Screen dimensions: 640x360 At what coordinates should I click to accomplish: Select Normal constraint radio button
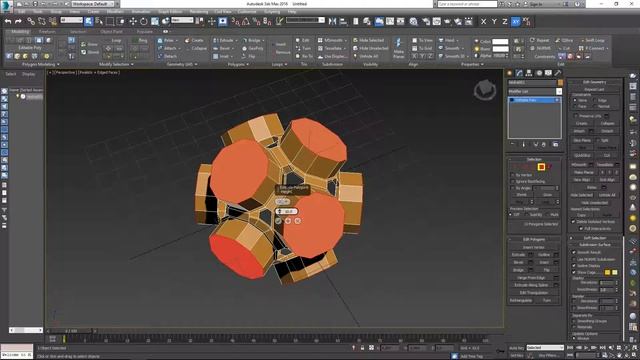[595, 106]
